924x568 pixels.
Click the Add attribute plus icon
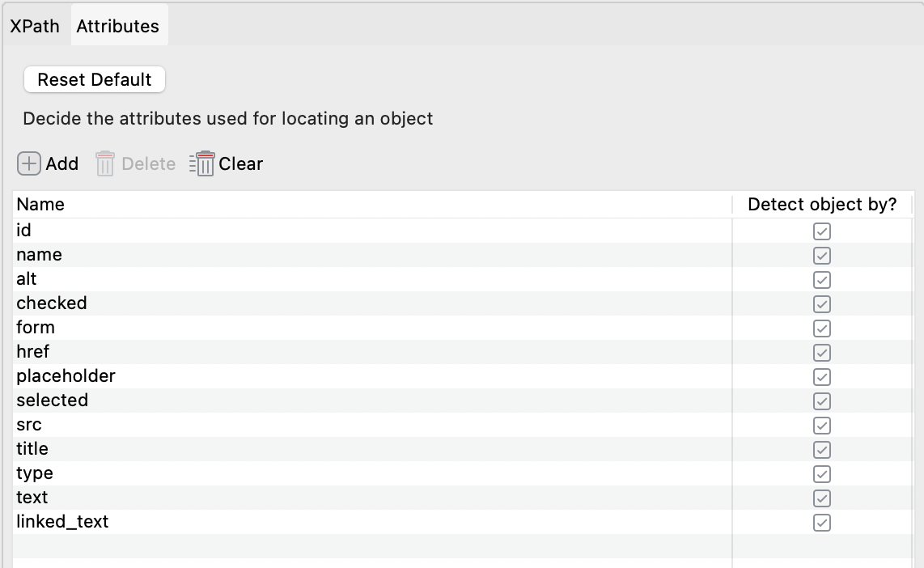[x=29, y=164]
